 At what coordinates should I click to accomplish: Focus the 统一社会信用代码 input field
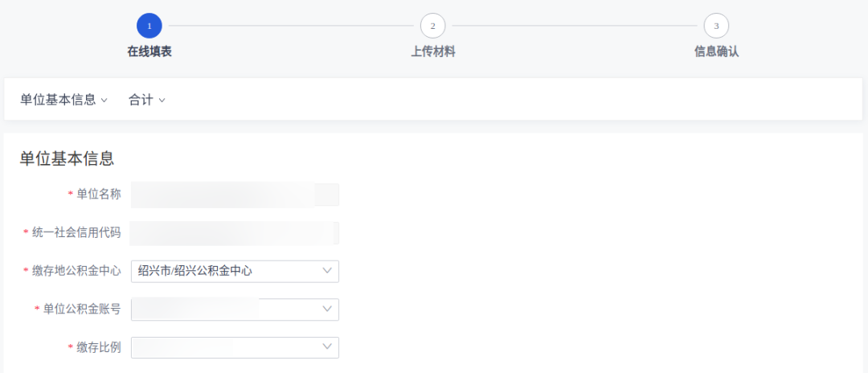235,233
